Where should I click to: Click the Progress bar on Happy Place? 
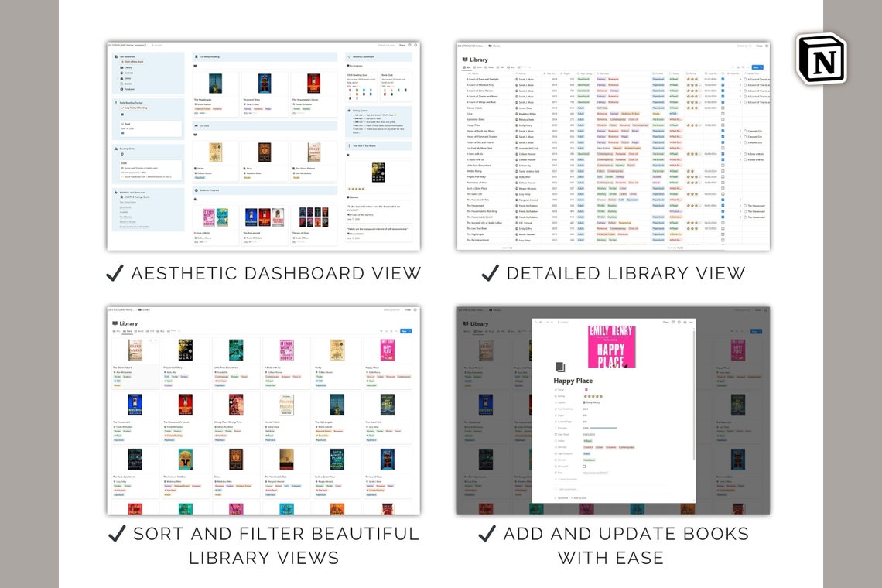tap(603, 428)
